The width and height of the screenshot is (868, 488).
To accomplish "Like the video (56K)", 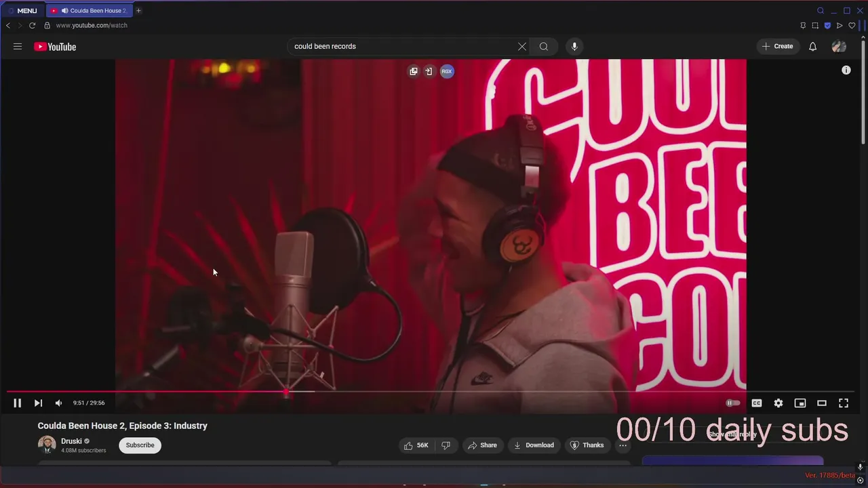I will pos(417,445).
